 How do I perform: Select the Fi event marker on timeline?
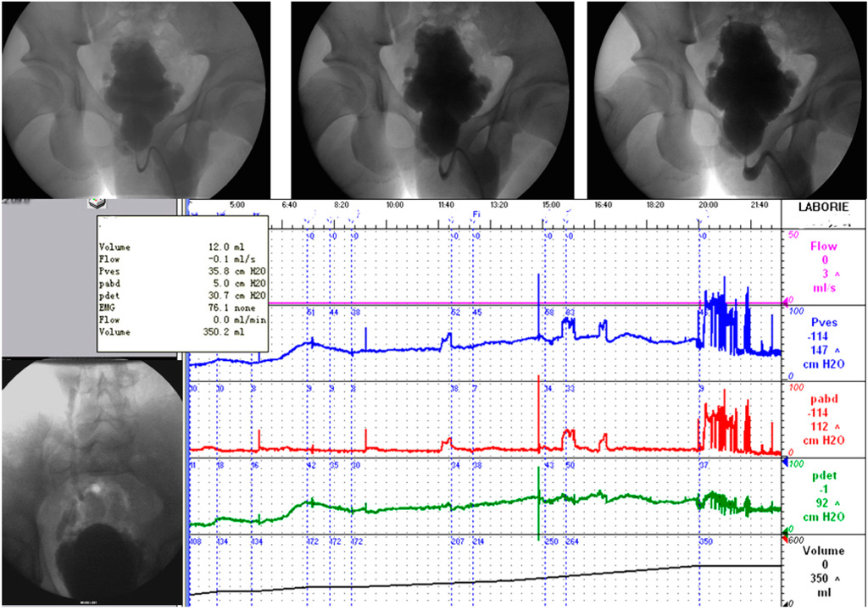(x=476, y=214)
